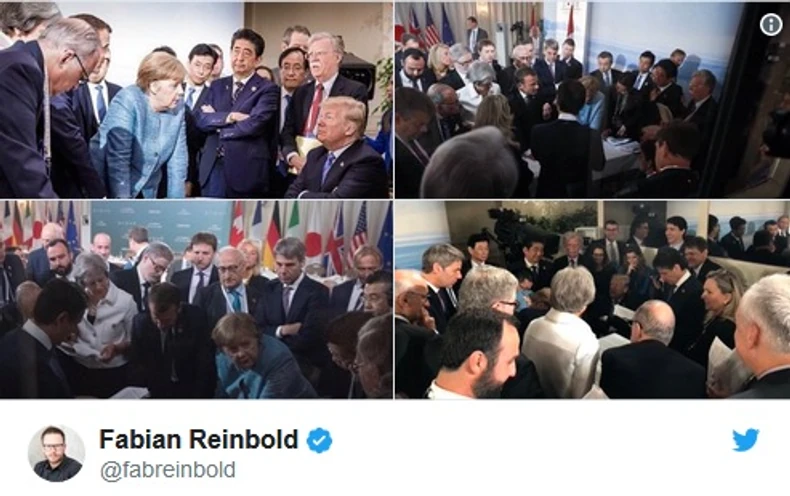Viewport: 790px width, 496px height.
Task: Open the overhead photo of the crowded room
Action: point(592,100)
